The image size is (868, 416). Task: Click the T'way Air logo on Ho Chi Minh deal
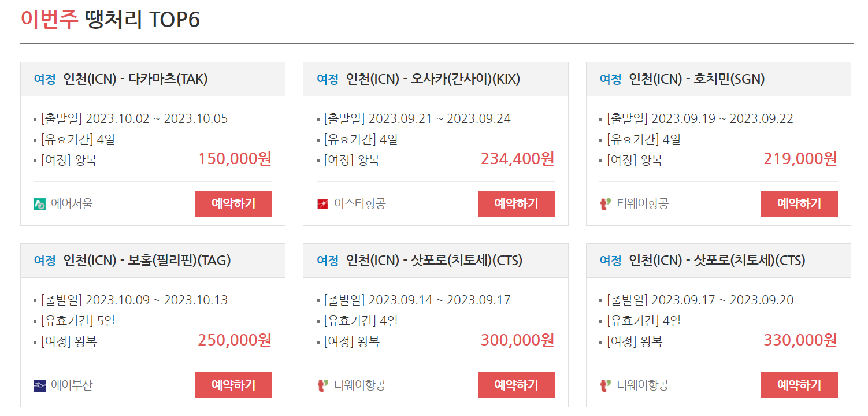coord(604,203)
